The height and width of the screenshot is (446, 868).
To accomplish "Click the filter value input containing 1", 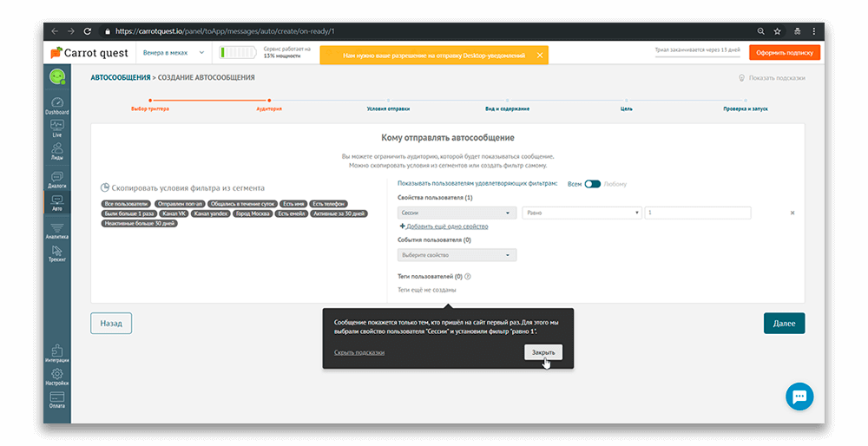I will coord(698,213).
